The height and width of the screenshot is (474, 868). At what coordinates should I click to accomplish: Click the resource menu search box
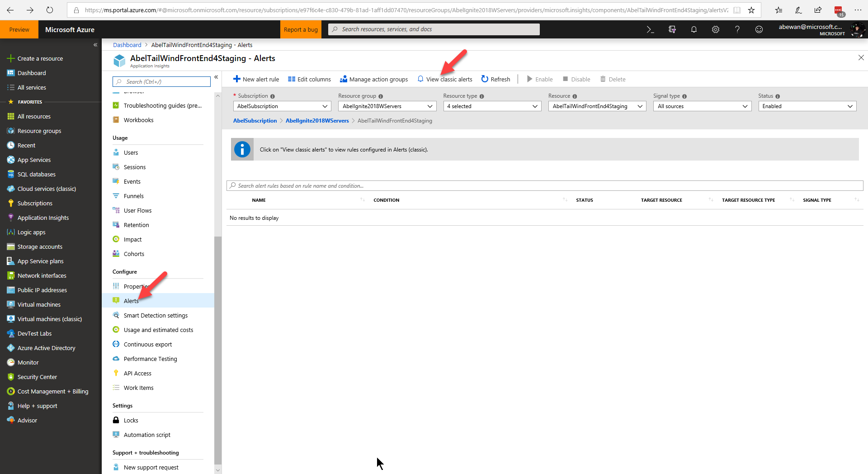pos(161,82)
